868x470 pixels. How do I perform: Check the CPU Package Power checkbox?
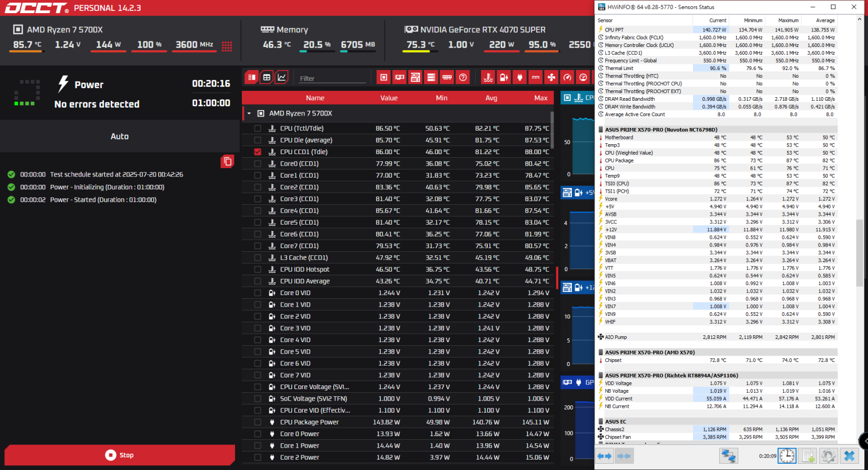click(x=257, y=422)
